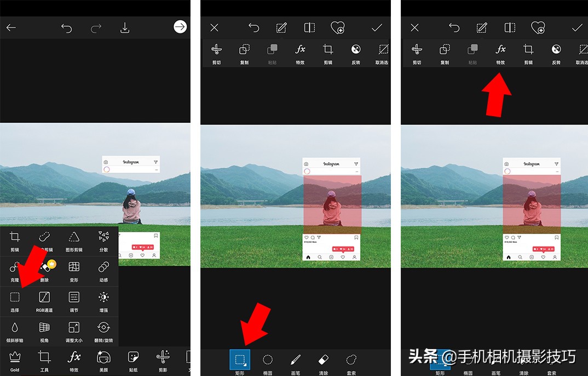Viewport: 588px width, 376px height.
Task: Tap the back arrow in left phone screen
Action: (x=11, y=27)
